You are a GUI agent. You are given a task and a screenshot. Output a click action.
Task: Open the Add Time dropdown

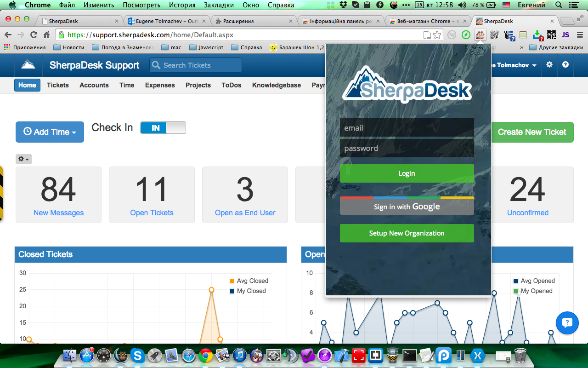(x=50, y=132)
